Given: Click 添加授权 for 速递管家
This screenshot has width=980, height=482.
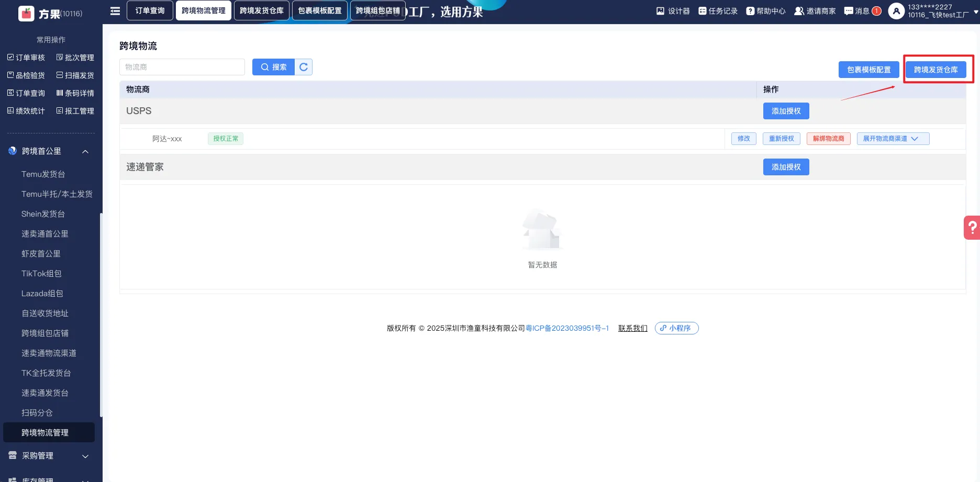Looking at the screenshot, I should pyautogui.click(x=786, y=167).
